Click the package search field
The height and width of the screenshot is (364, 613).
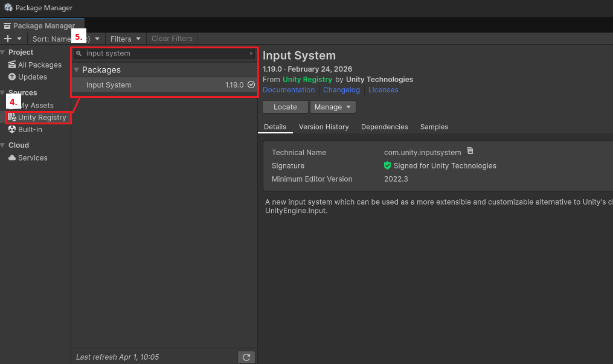tap(164, 54)
